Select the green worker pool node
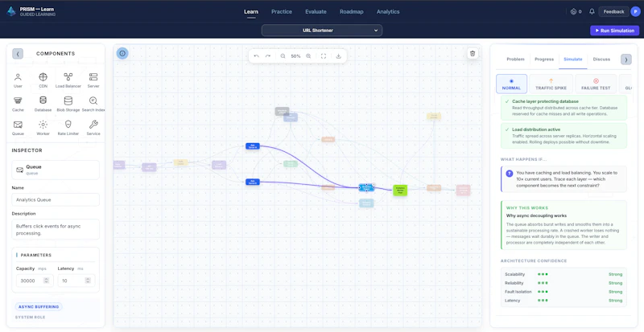The height and width of the screenshot is (332, 644). (x=400, y=190)
